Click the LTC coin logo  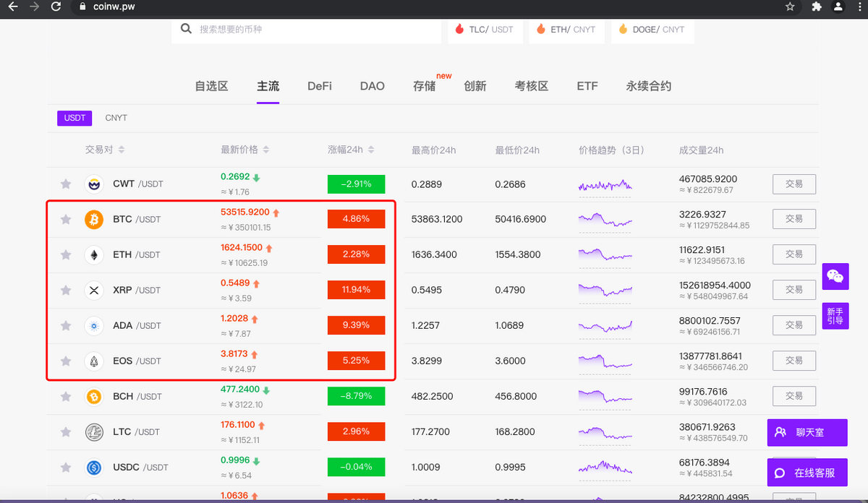(94, 431)
